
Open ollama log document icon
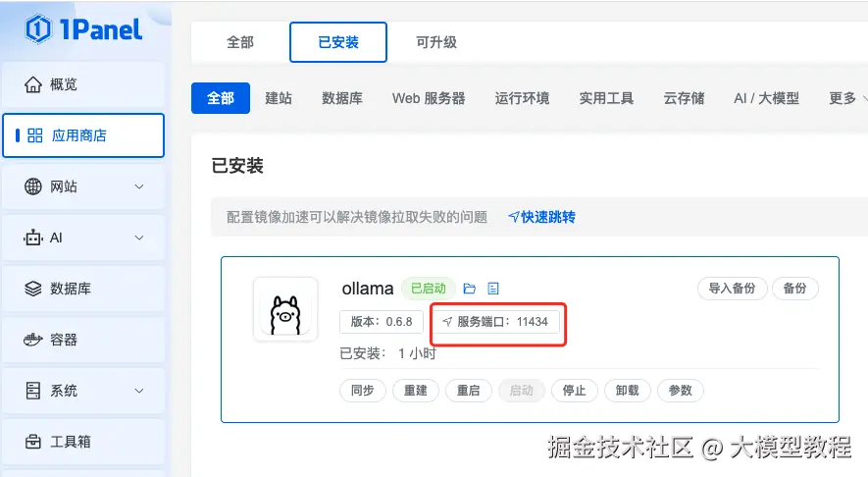pos(493,289)
